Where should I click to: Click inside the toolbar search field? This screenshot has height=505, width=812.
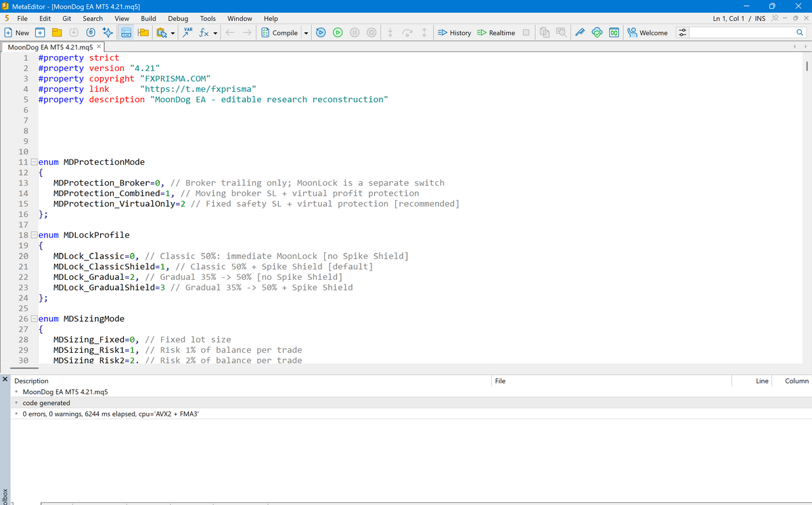740,32
